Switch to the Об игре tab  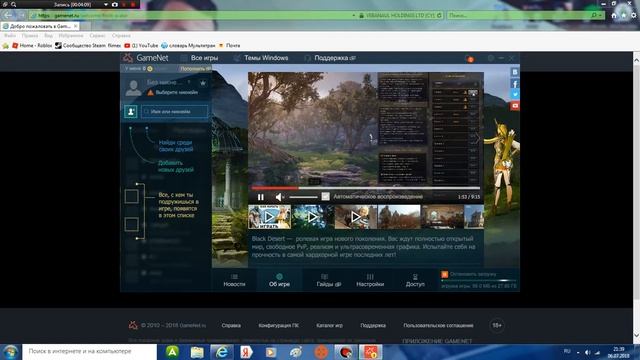[279, 280]
